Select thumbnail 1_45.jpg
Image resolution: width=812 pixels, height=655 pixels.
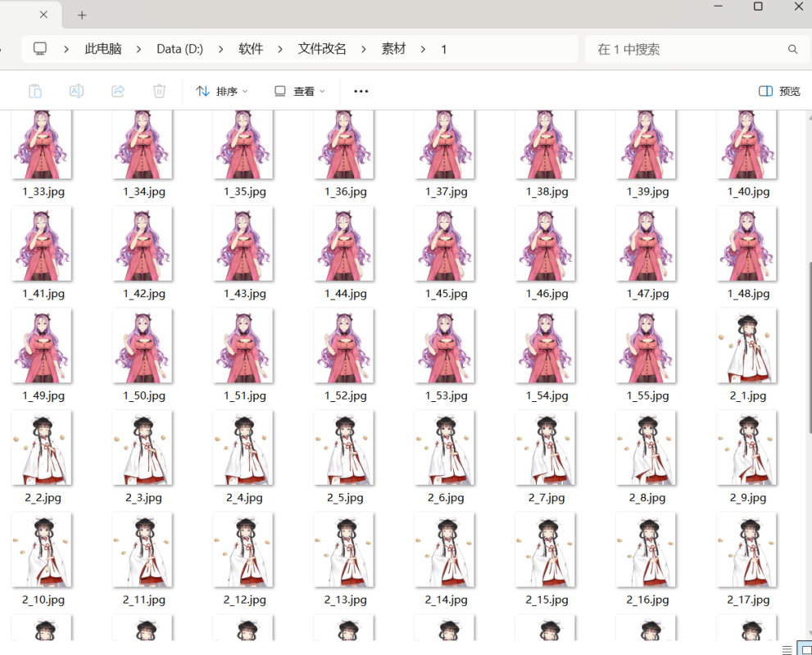pos(444,244)
